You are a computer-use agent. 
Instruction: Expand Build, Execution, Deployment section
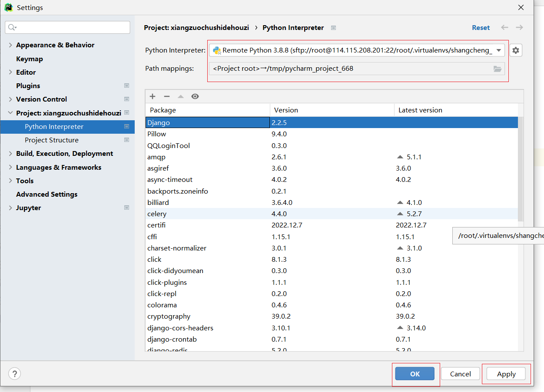pos(10,153)
